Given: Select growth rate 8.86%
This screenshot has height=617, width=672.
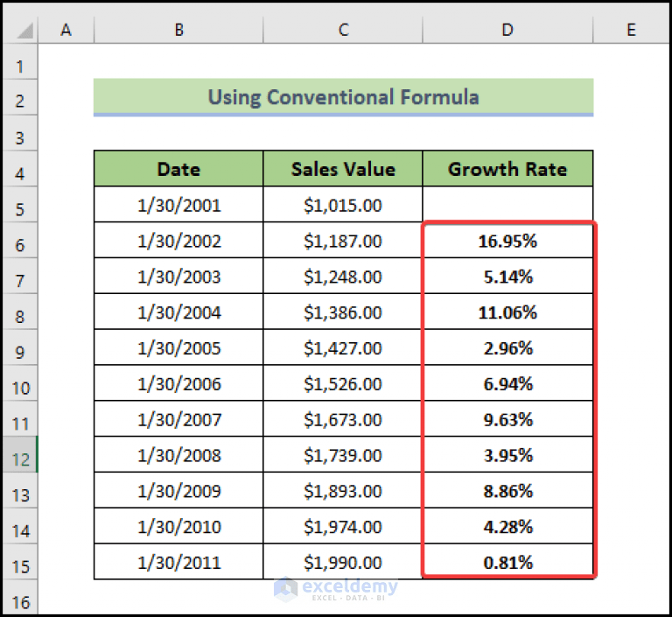Looking at the screenshot, I should [x=507, y=490].
